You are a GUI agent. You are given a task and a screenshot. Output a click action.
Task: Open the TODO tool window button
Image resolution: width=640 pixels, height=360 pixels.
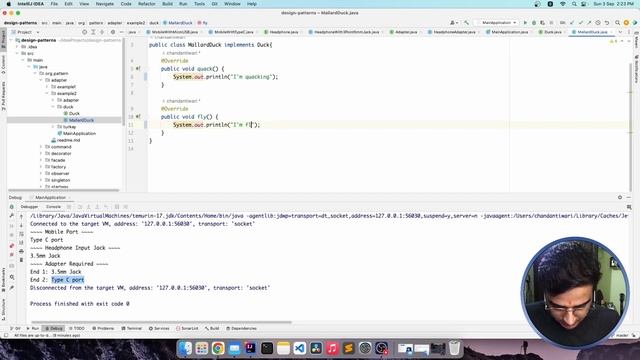77,328
